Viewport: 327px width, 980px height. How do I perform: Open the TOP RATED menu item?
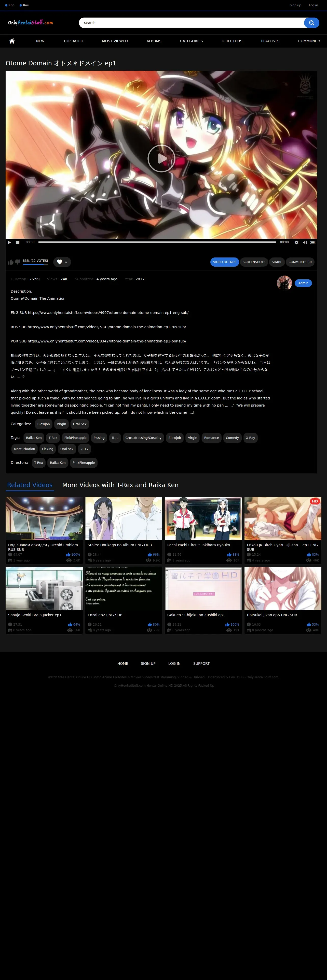(73, 41)
